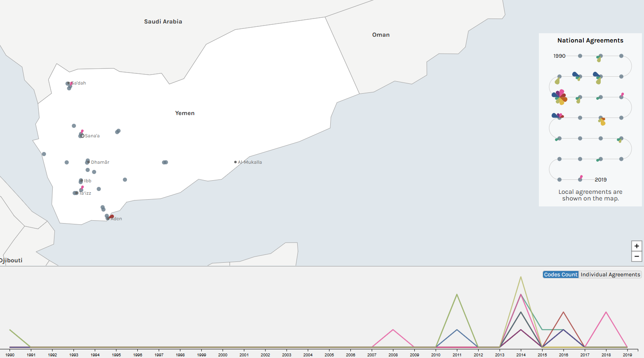Click the yellow-orange petal cluster in the fourth row

(x=602, y=121)
